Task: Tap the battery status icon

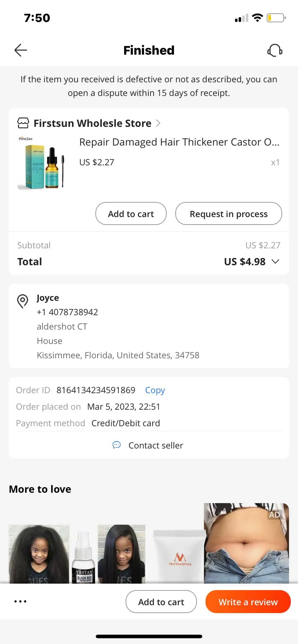Action: coord(276,18)
